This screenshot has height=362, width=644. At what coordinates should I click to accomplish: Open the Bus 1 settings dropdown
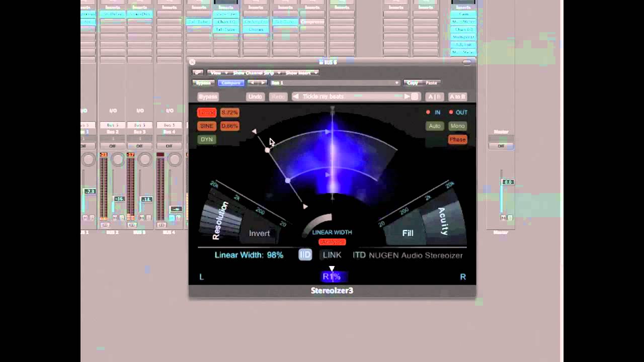click(335, 82)
